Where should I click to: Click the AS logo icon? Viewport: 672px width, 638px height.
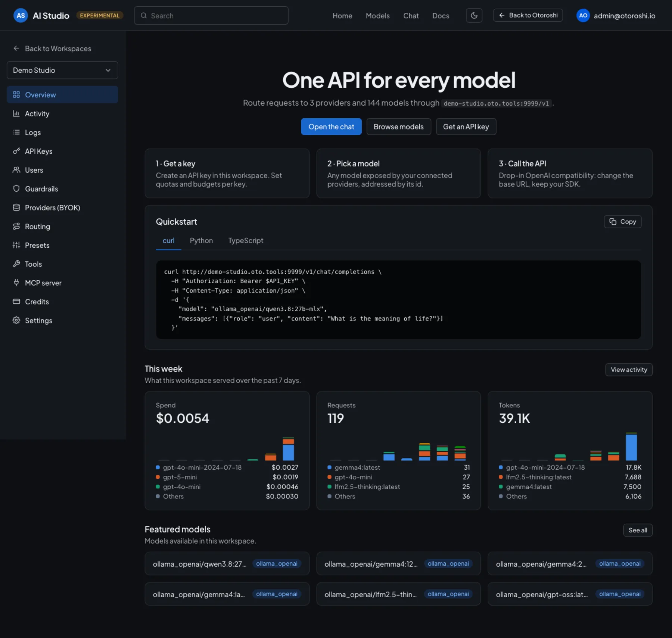click(21, 15)
